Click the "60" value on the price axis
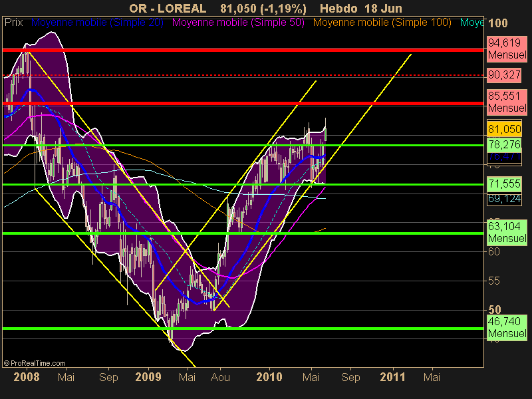The height and width of the screenshot is (399, 532). click(494, 251)
